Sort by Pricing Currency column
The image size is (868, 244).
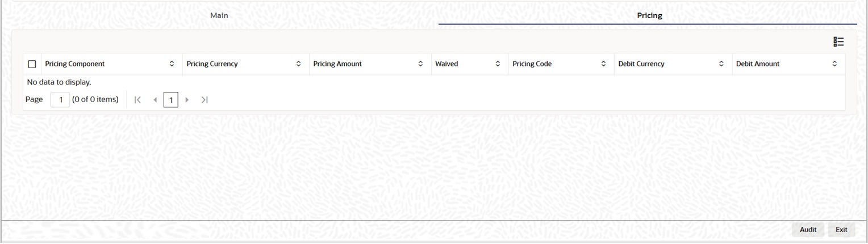click(x=299, y=64)
